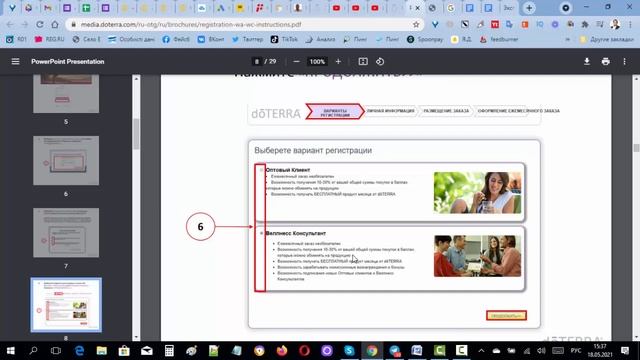The height and width of the screenshot is (360, 640).
Task: Open Calculator from the taskbar
Action: 169,351
